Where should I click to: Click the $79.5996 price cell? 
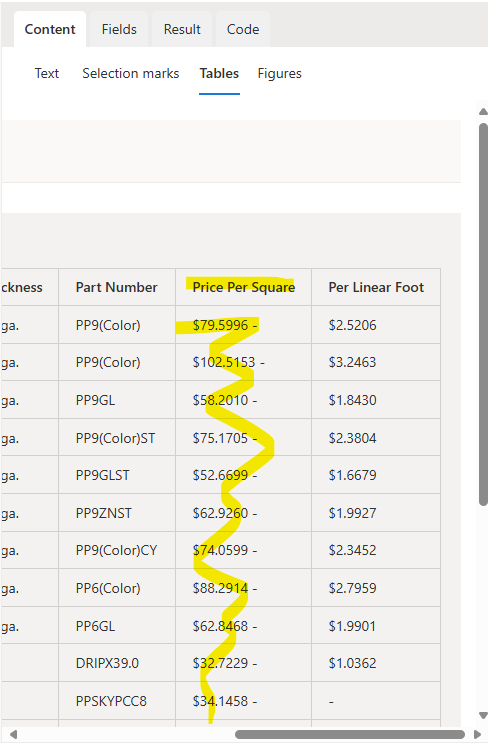[x=244, y=325]
